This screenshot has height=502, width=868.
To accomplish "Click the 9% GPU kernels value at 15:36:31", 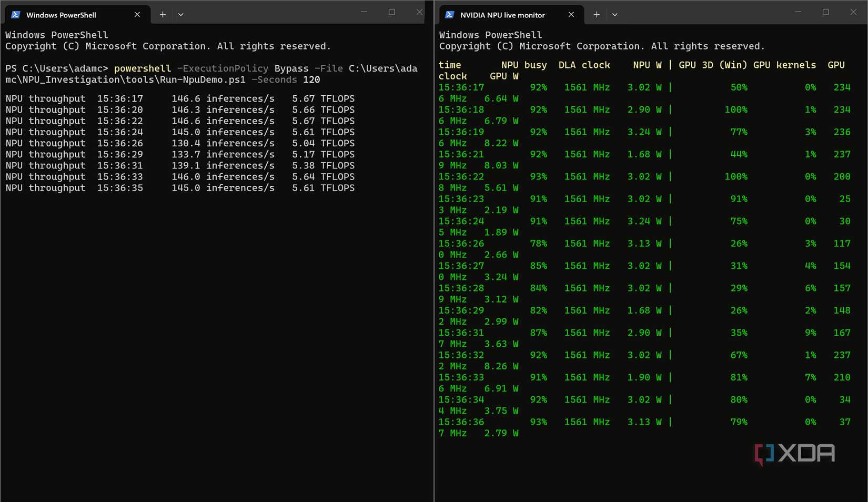I will tap(811, 333).
